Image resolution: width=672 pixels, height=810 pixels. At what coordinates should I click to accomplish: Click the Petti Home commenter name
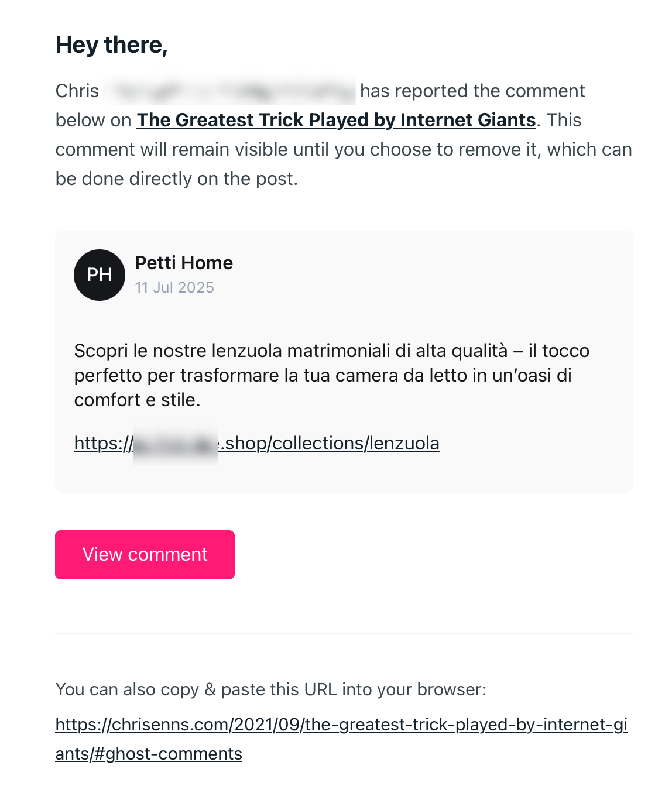click(x=184, y=263)
